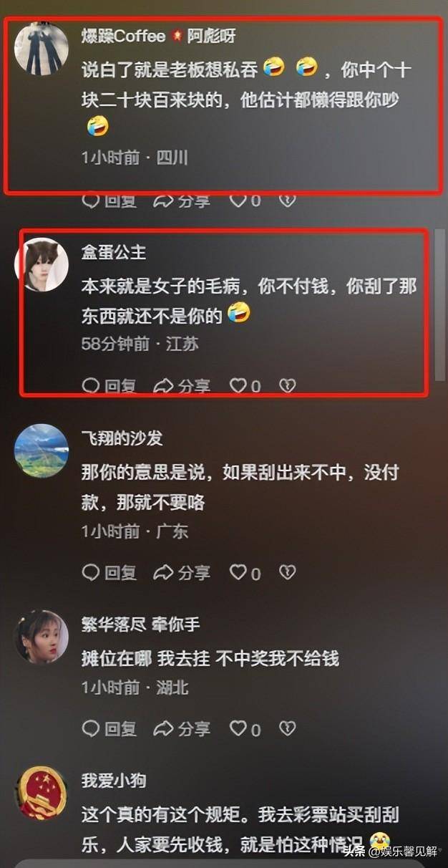Tap dislike broken-heart on 爆躁Coffee's comment
The height and width of the screenshot is (868, 448).
(287, 201)
